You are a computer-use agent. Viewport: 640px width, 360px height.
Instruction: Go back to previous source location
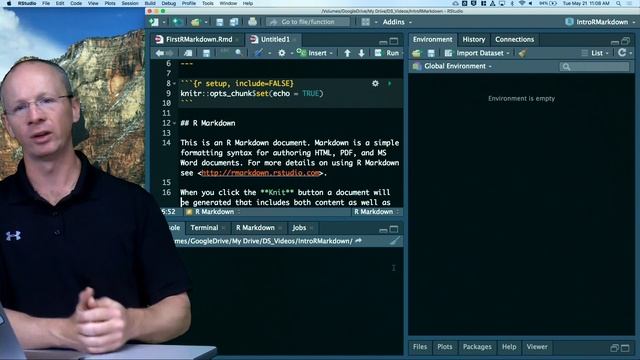click(x=160, y=53)
